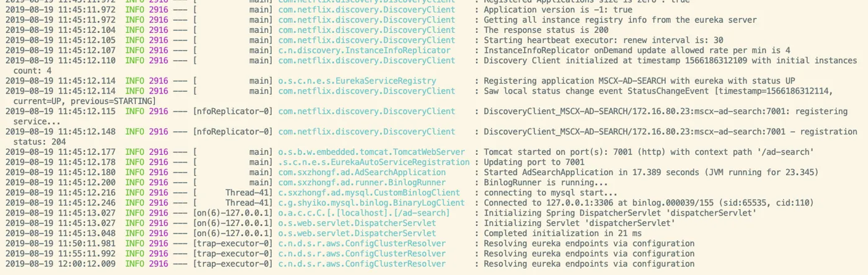This screenshot has height=275, width=868.
Task: Click 'BinlogRunner is running...' message
Action: (x=546, y=182)
